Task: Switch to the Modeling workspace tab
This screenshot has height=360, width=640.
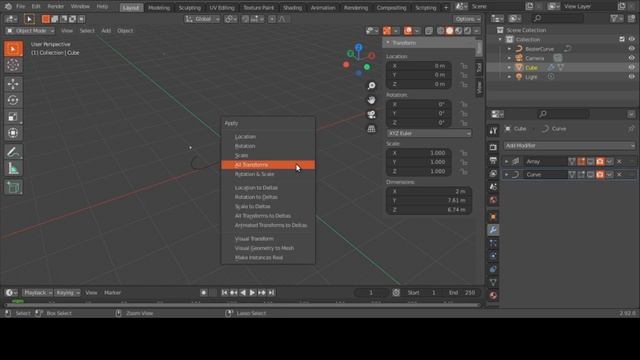Action: click(x=159, y=8)
